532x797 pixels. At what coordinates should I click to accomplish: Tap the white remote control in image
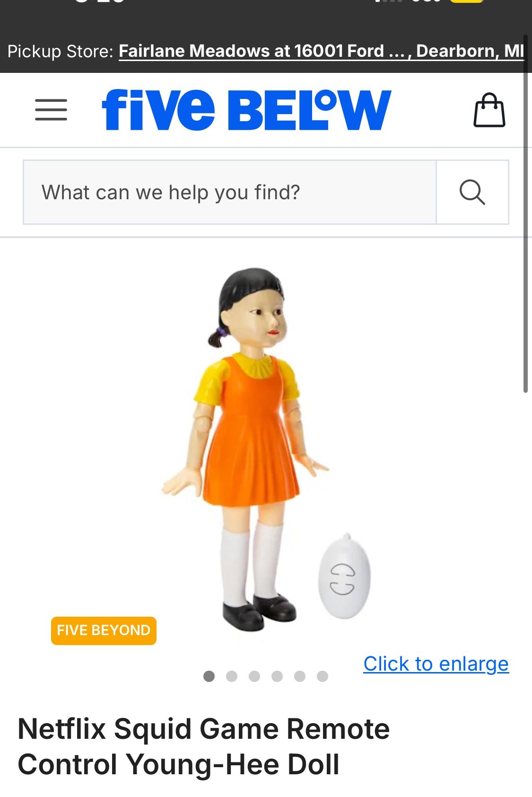click(x=344, y=576)
